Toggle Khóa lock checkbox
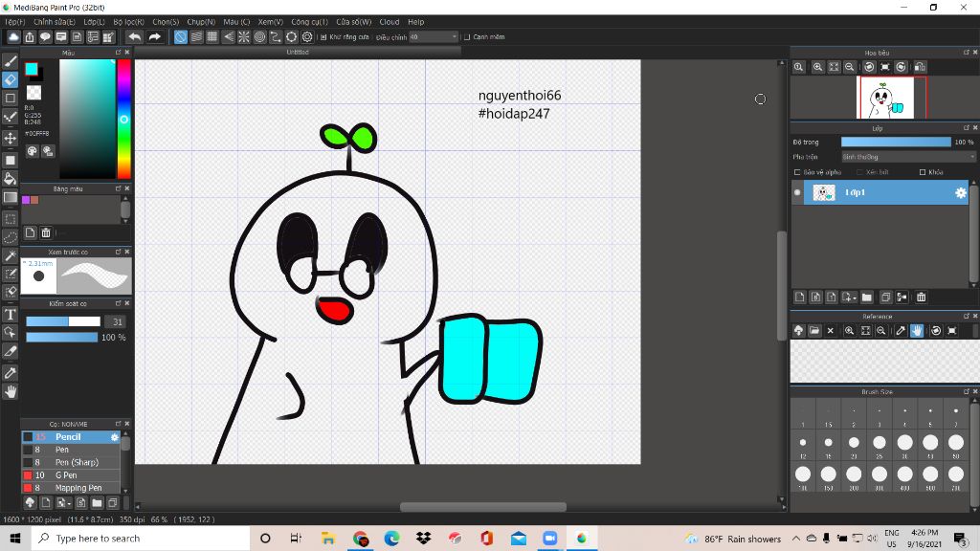This screenshot has height=551, width=980. pyautogui.click(x=923, y=172)
